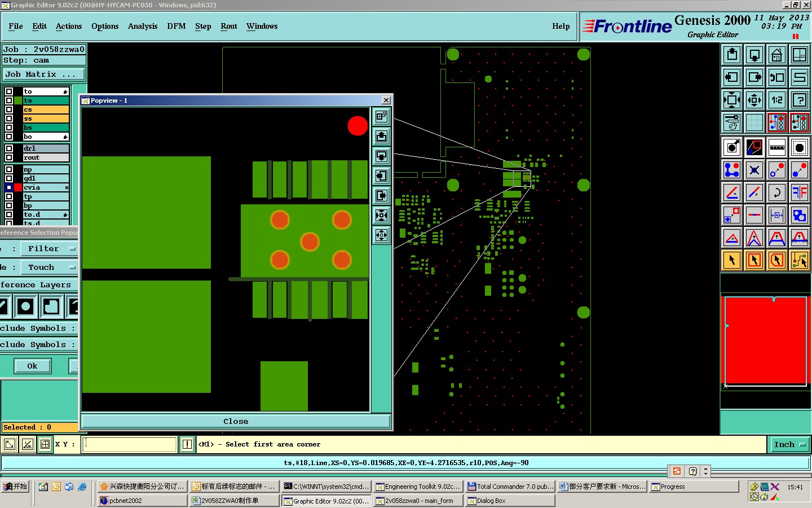The width and height of the screenshot is (812, 508).
Task: Click the red board overview thumbnail
Action: point(766,341)
